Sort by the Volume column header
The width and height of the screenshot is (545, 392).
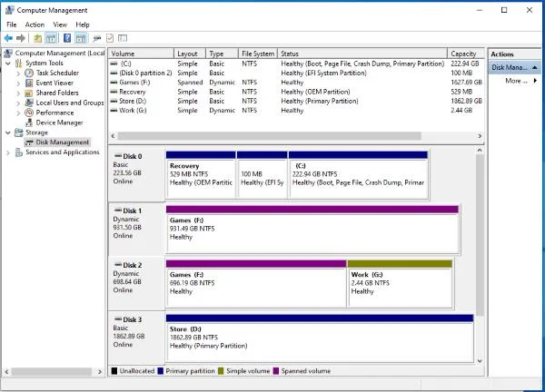[141, 54]
